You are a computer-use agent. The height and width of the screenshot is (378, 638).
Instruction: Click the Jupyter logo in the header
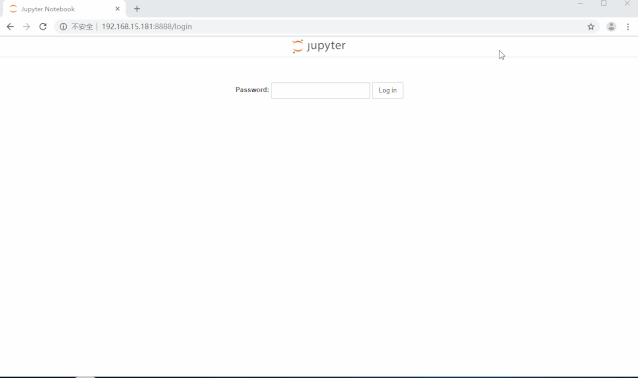coord(319,46)
